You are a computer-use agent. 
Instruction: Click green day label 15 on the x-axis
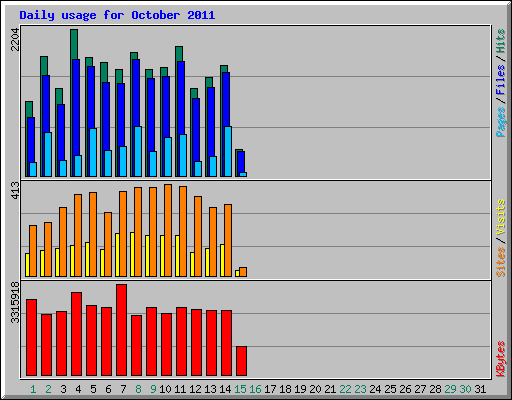point(240,389)
